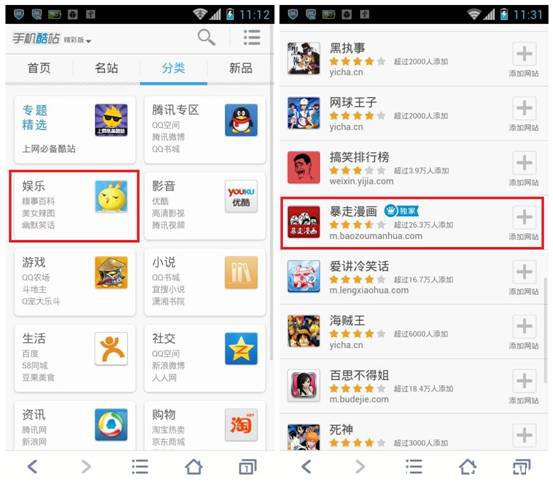The width and height of the screenshot is (553, 488).
Task: Go back with left browser arrow
Action: (32, 466)
